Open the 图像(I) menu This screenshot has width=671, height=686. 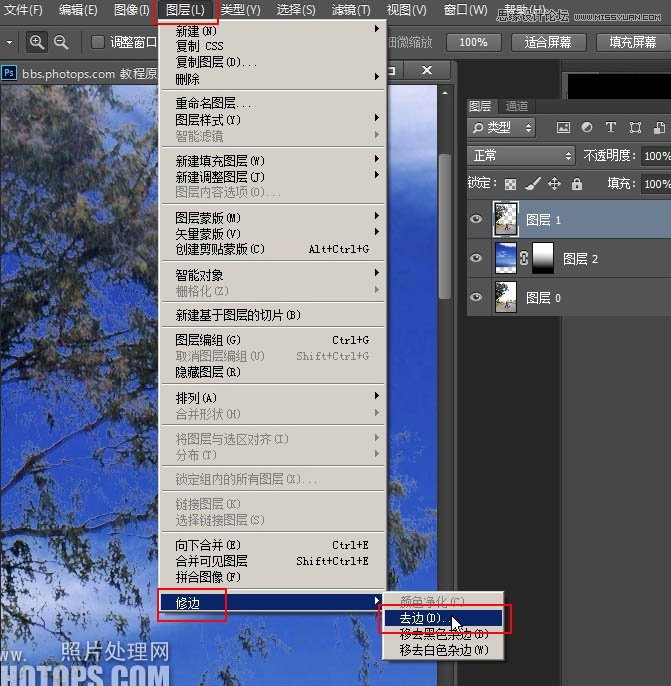[x=132, y=10]
